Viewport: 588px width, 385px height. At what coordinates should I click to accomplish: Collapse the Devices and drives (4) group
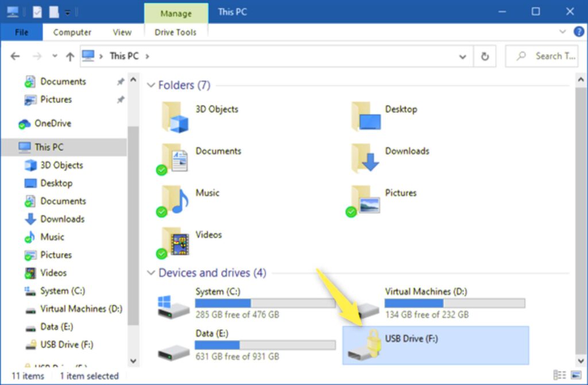click(151, 273)
